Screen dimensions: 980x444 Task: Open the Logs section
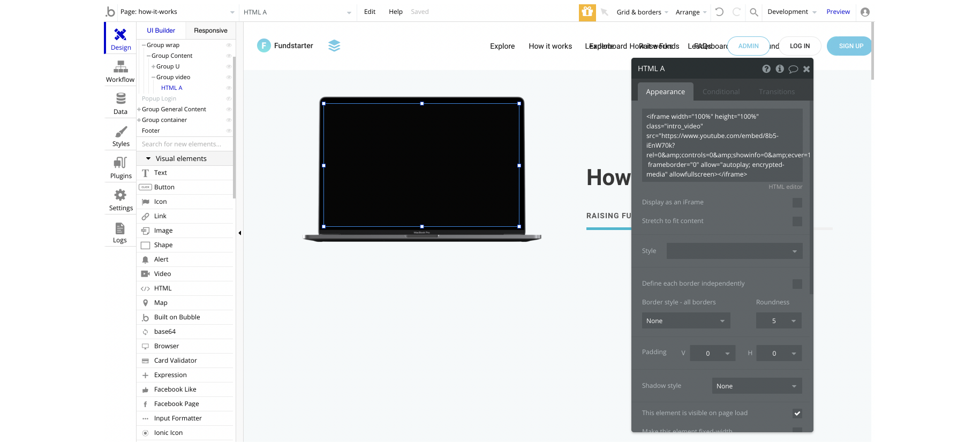120,232
